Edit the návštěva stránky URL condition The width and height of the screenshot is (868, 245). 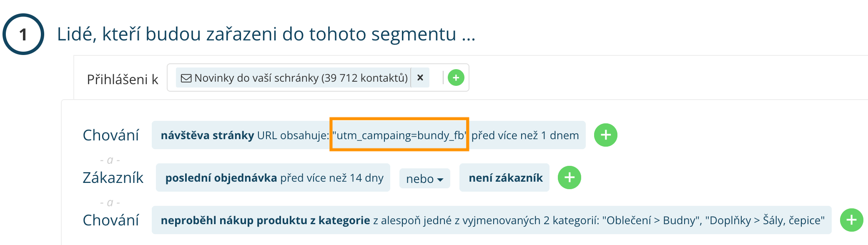(242, 135)
